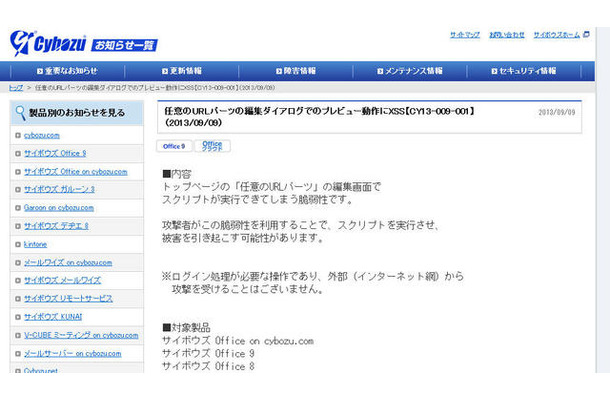
Task: Open the メンテナンス情報 navigation tab
Action: click(x=410, y=71)
